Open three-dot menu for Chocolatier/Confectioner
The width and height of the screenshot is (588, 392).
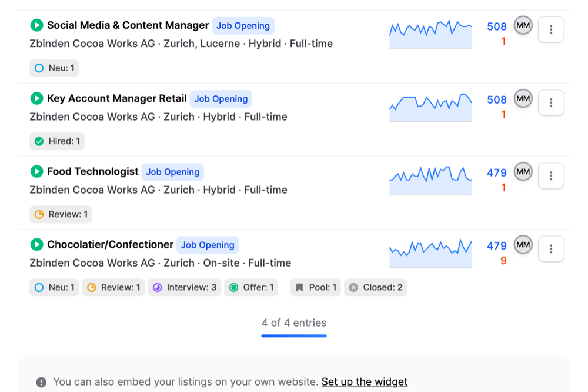pyautogui.click(x=551, y=248)
